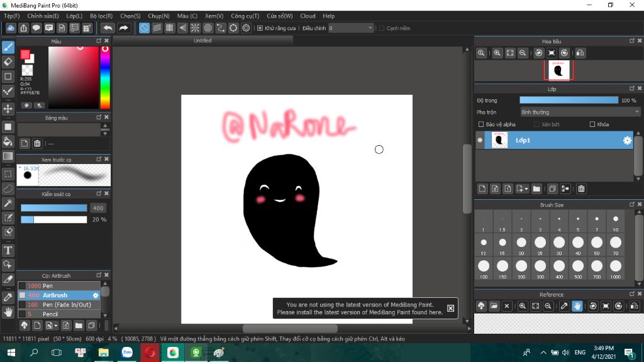
Task: Click the brush size value field 400
Action: click(x=98, y=208)
